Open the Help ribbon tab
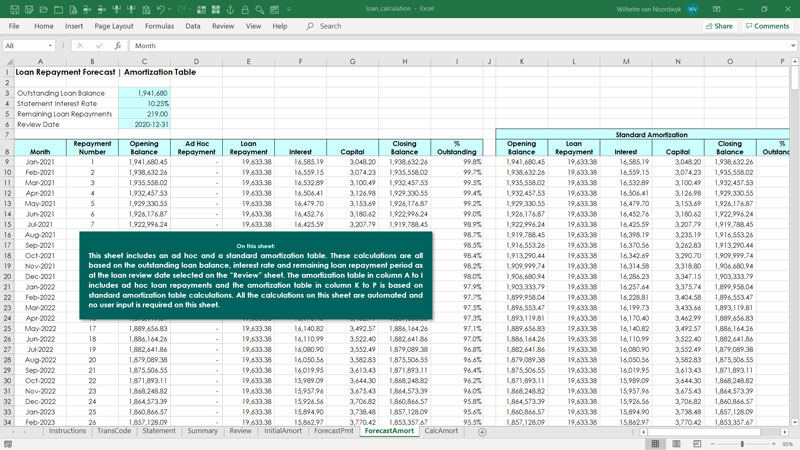Viewport: 800px width, 450px height. point(280,26)
